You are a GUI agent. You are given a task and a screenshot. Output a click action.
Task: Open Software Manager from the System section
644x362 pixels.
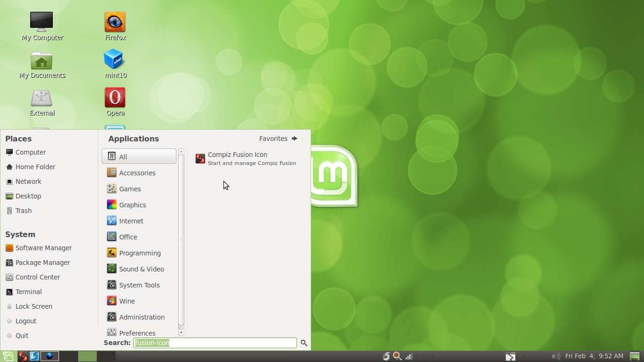(x=43, y=247)
